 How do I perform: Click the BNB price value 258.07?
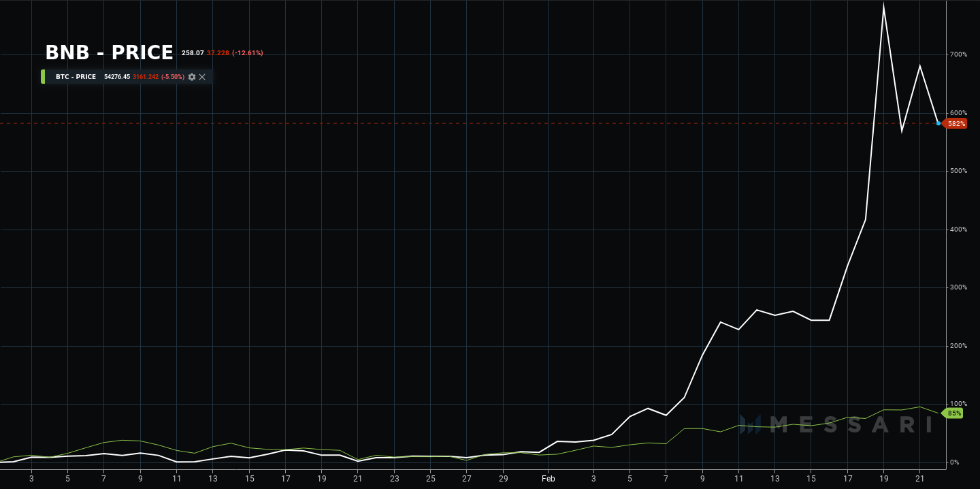click(193, 53)
